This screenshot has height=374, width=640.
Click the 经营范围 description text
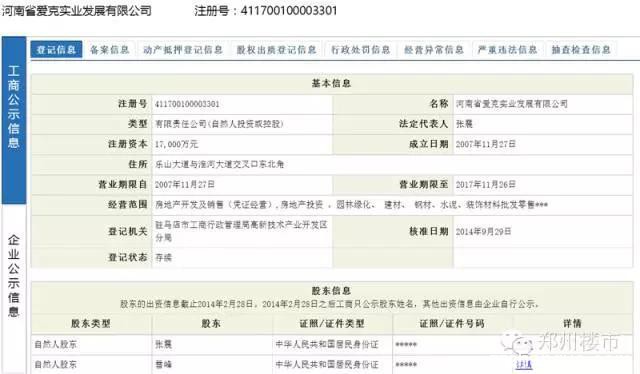coord(351,205)
